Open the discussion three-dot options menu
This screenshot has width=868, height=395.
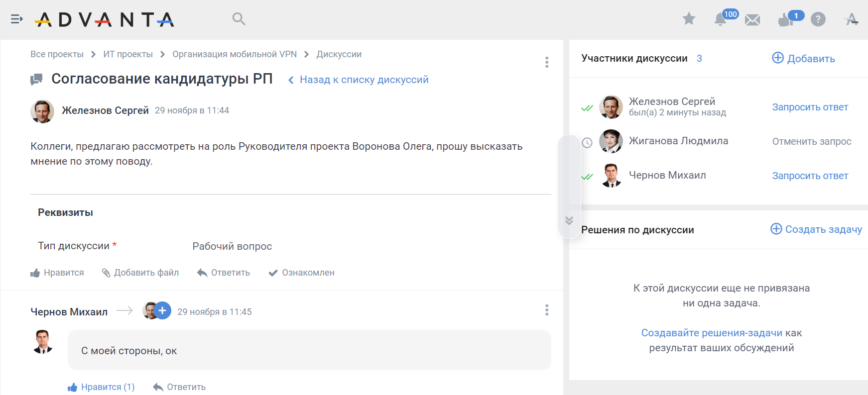point(547,62)
